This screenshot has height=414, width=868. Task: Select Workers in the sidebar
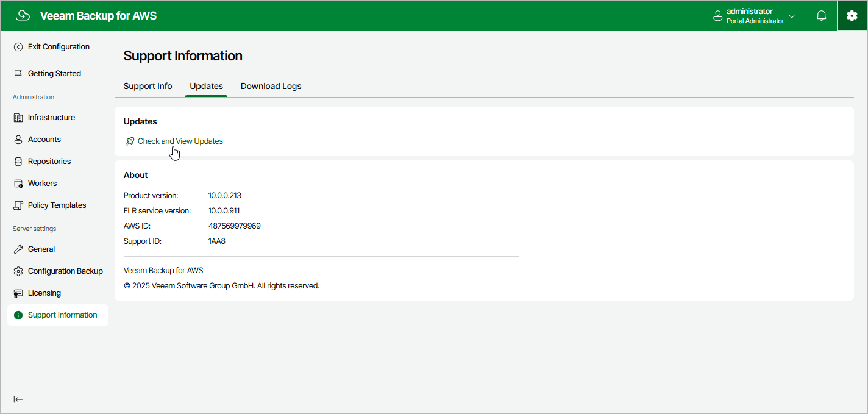(x=42, y=184)
